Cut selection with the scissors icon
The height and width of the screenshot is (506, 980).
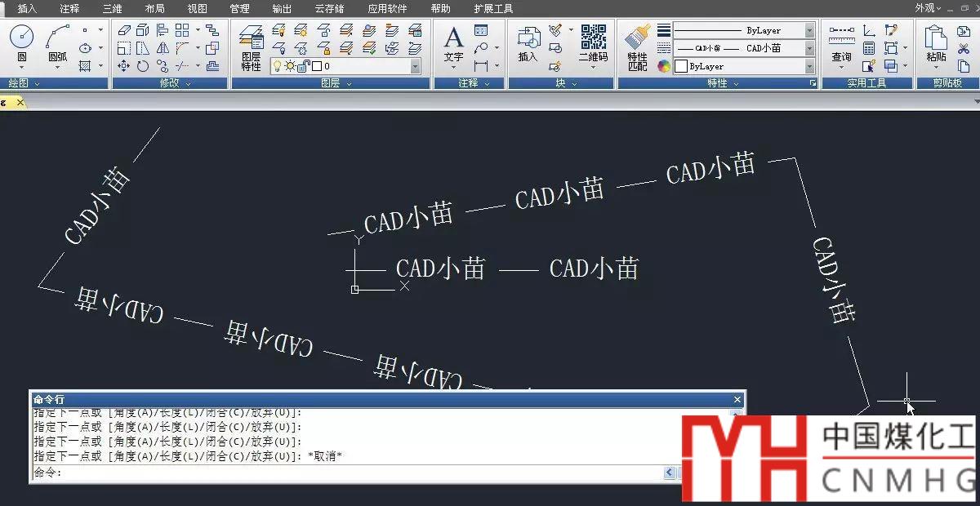pyautogui.click(x=964, y=48)
